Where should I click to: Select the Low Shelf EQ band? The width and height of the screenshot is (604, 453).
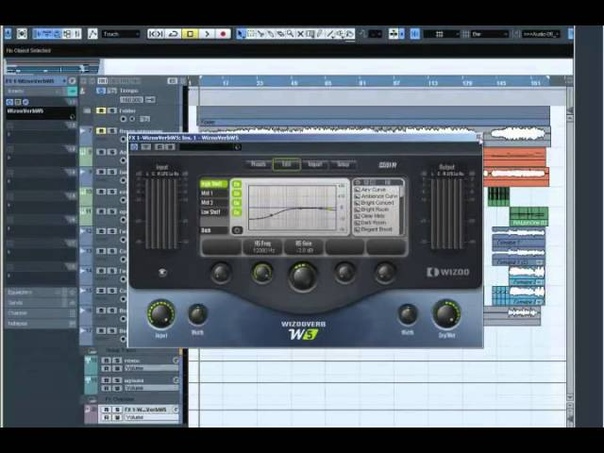coord(214,211)
